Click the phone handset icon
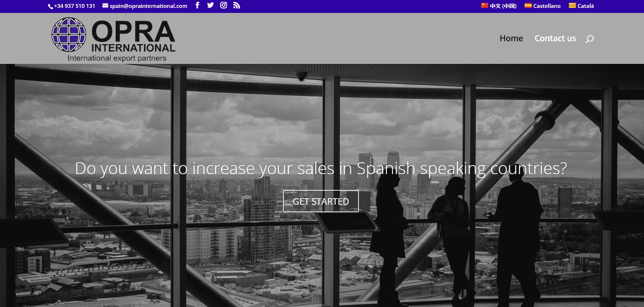This screenshot has height=307, width=644. [x=50, y=6]
